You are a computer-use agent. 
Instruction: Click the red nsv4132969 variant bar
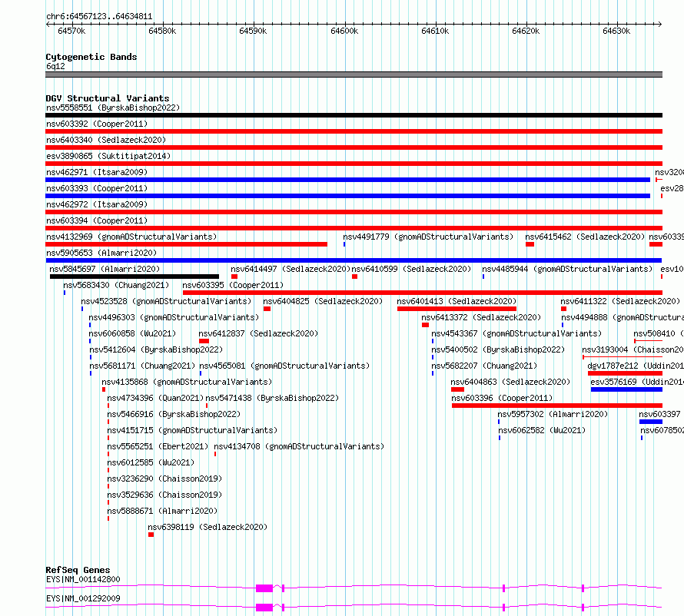coord(186,244)
